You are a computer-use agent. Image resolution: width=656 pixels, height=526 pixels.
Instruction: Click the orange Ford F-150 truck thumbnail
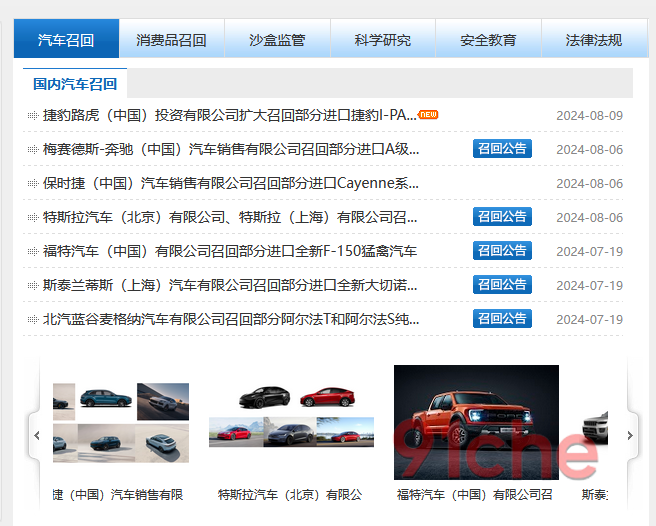point(476,422)
